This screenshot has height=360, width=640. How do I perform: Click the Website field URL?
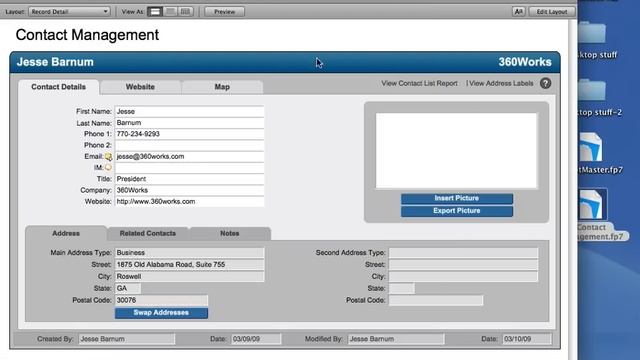(189, 202)
